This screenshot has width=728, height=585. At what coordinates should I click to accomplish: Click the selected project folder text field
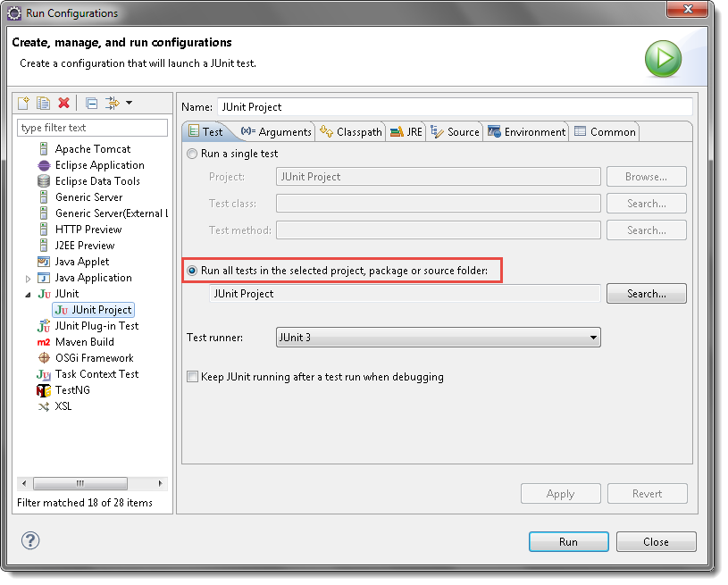(x=405, y=294)
